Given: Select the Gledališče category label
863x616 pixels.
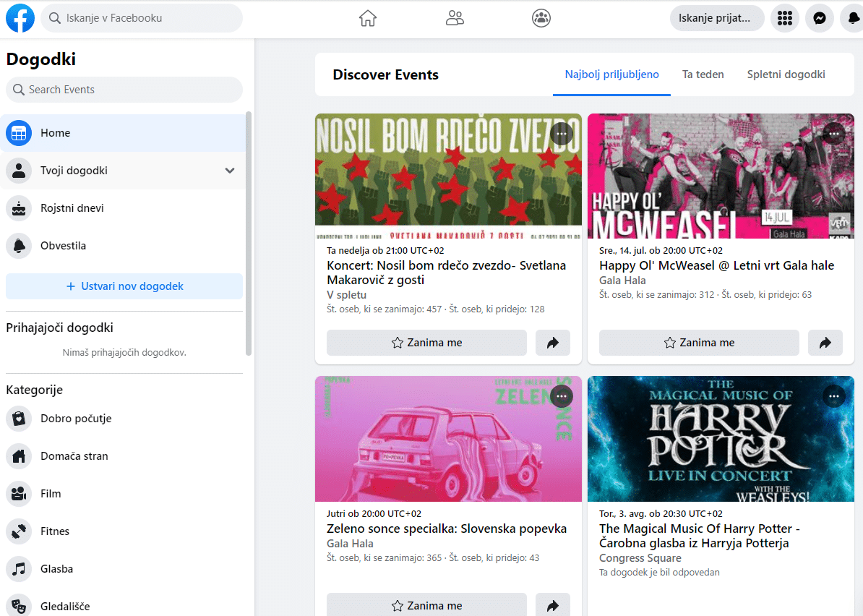Looking at the screenshot, I should (65, 606).
